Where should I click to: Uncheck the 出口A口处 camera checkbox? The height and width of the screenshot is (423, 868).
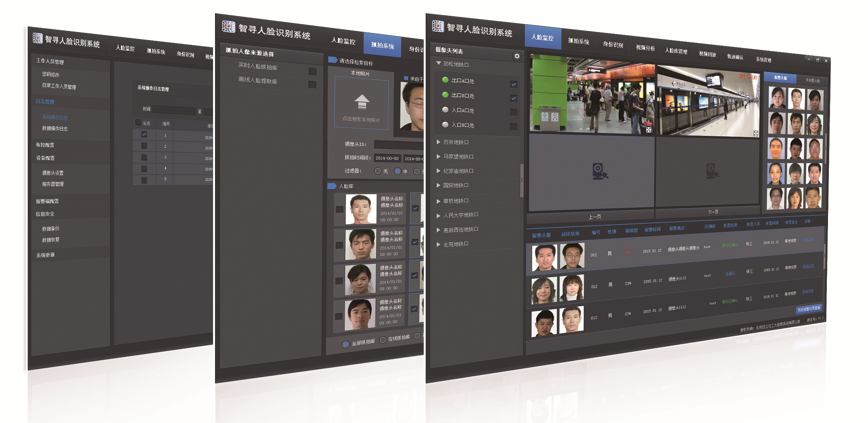[514, 84]
